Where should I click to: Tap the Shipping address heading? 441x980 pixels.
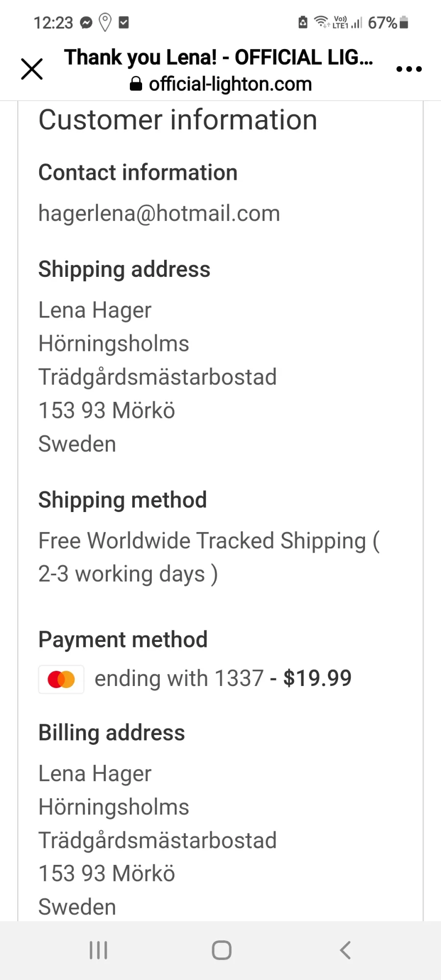coord(124,269)
